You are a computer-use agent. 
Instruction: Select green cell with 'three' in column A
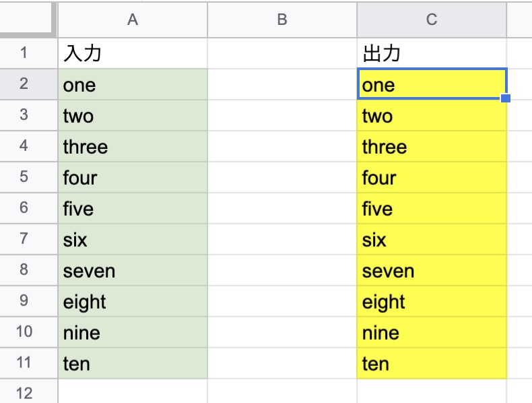[133, 146]
